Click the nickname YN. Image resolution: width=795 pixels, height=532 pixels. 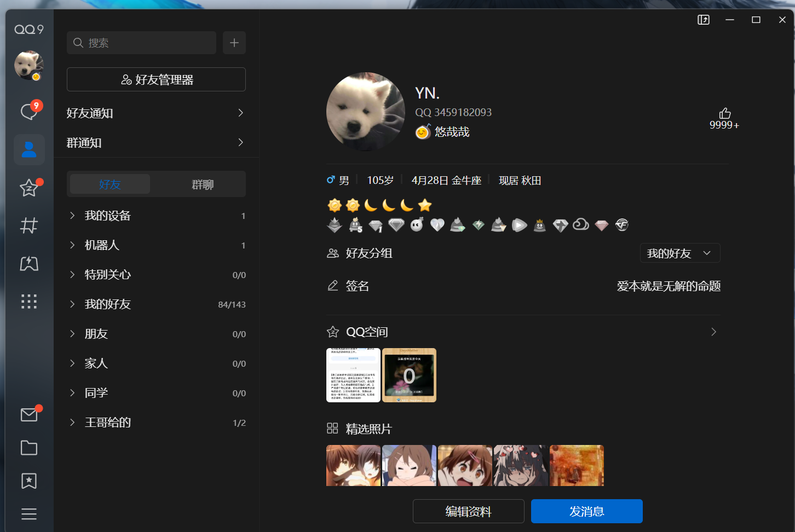427,93
